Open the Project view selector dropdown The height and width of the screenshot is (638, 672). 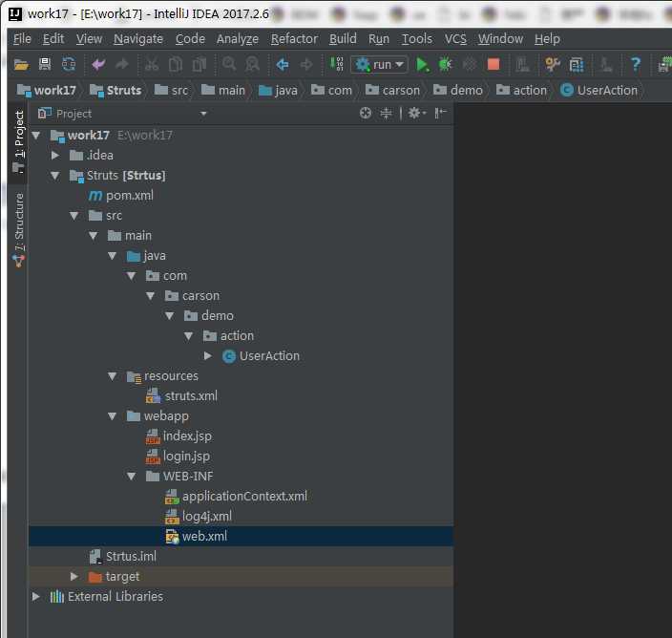click(x=203, y=114)
